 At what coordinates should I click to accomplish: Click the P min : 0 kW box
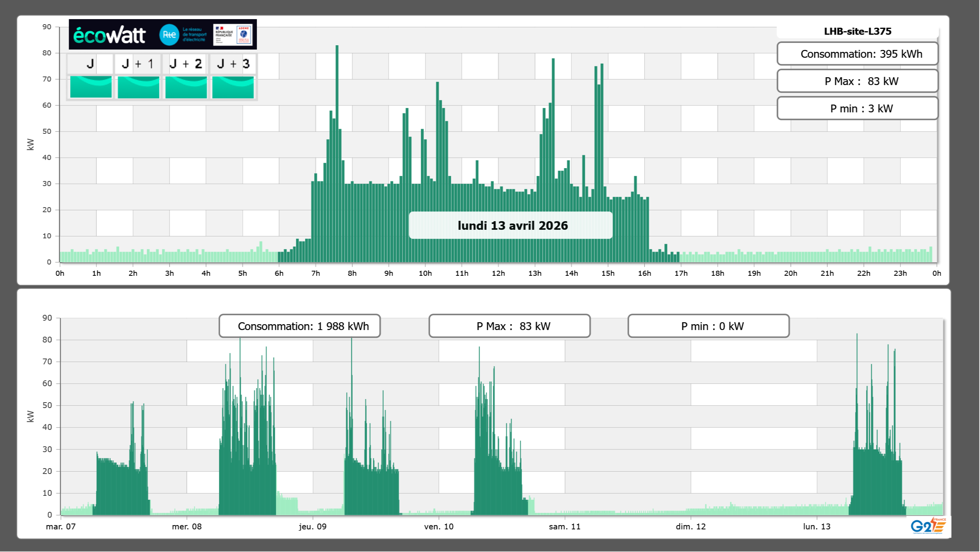click(x=708, y=326)
